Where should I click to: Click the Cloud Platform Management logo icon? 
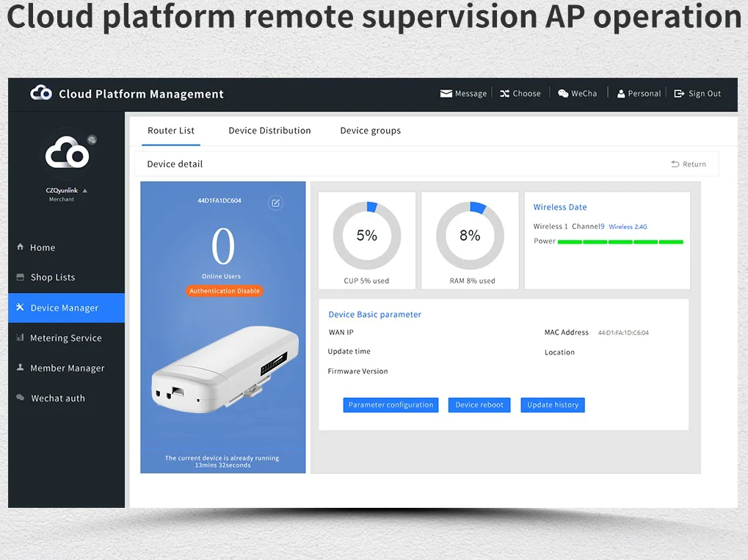[41, 93]
